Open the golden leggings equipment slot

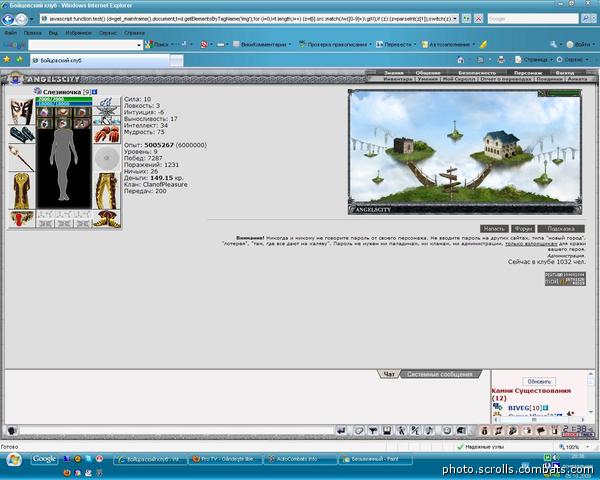click(x=107, y=191)
